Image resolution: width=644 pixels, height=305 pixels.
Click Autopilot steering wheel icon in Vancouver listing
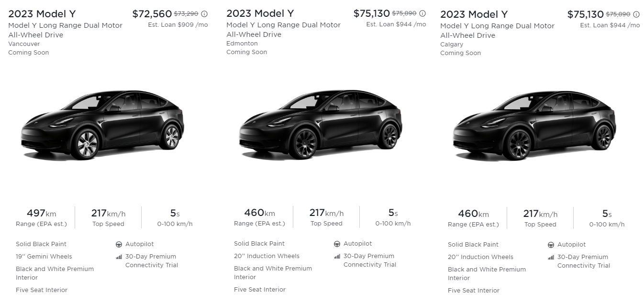pos(119,244)
